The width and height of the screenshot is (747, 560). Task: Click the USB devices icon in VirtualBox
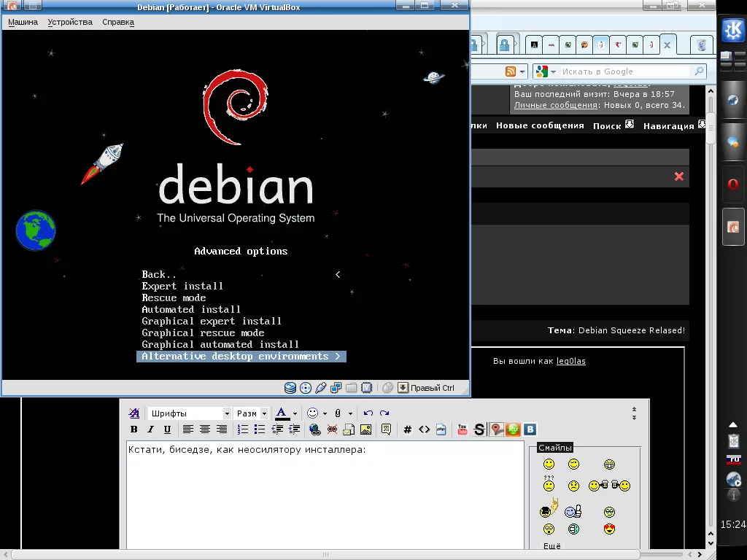pos(320,388)
